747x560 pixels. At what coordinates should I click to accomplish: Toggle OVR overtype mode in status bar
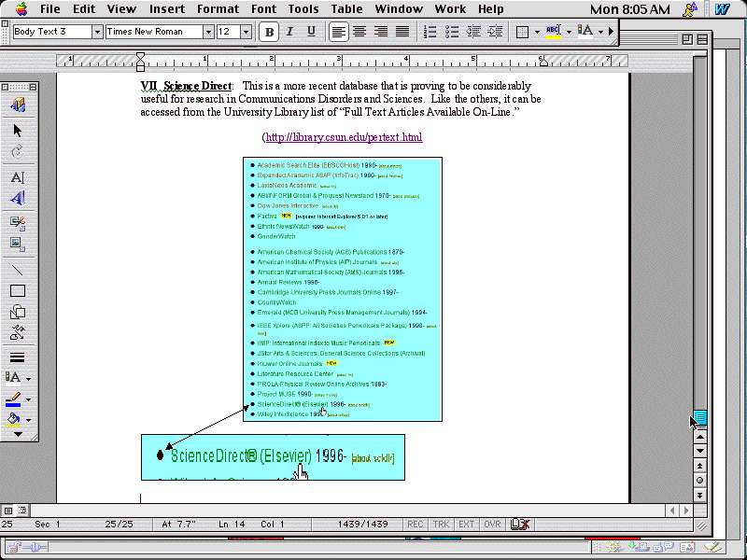pyautogui.click(x=492, y=525)
